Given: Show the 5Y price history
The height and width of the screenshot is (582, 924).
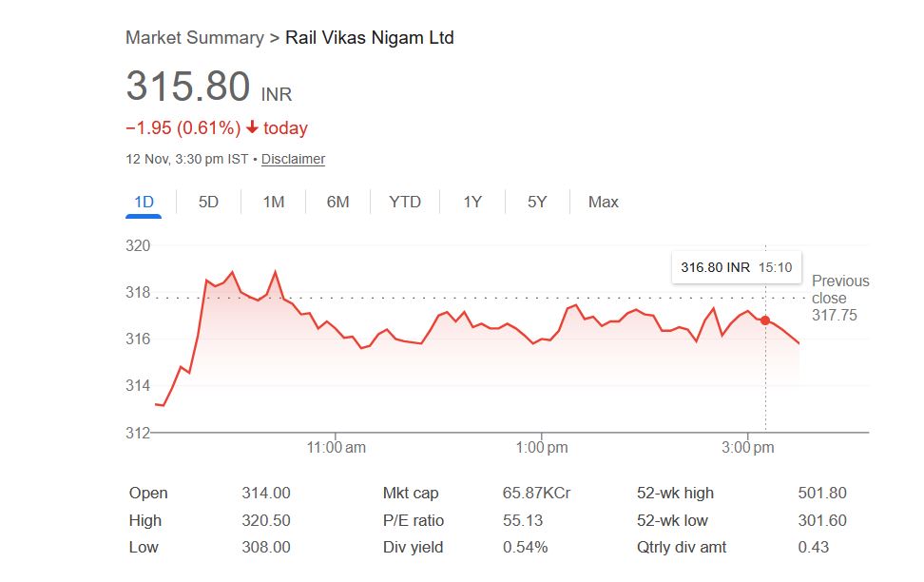Looking at the screenshot, I should click(537, 202).
